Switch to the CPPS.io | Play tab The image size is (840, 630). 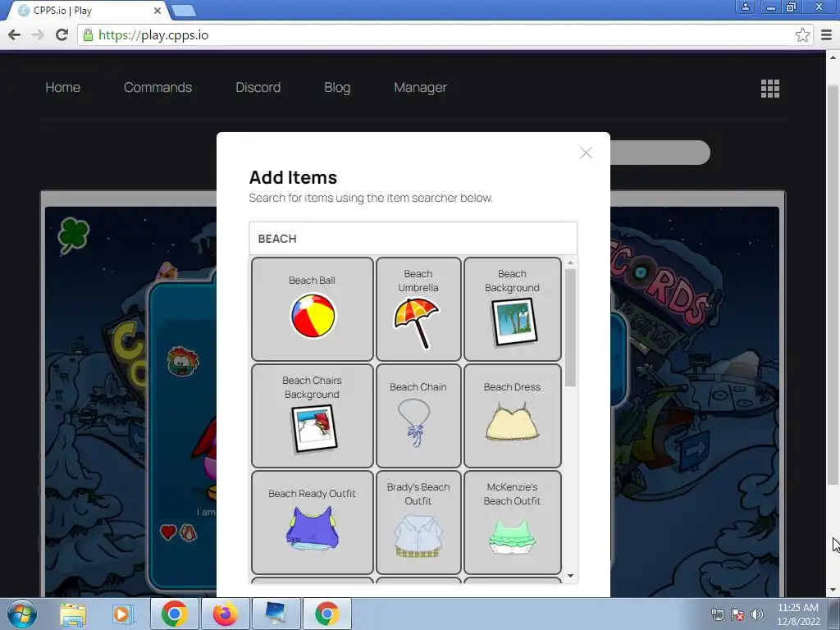(x=89, y=11)
